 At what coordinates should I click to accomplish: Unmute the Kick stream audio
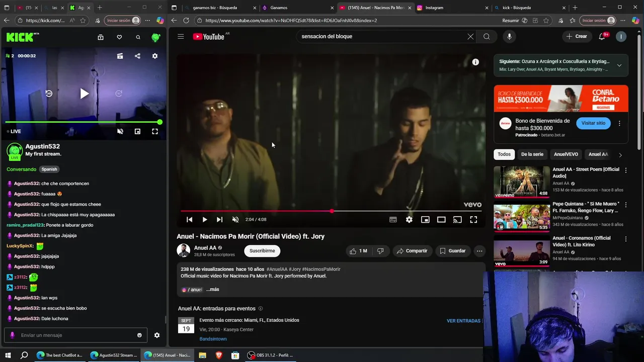coord(120,131)
